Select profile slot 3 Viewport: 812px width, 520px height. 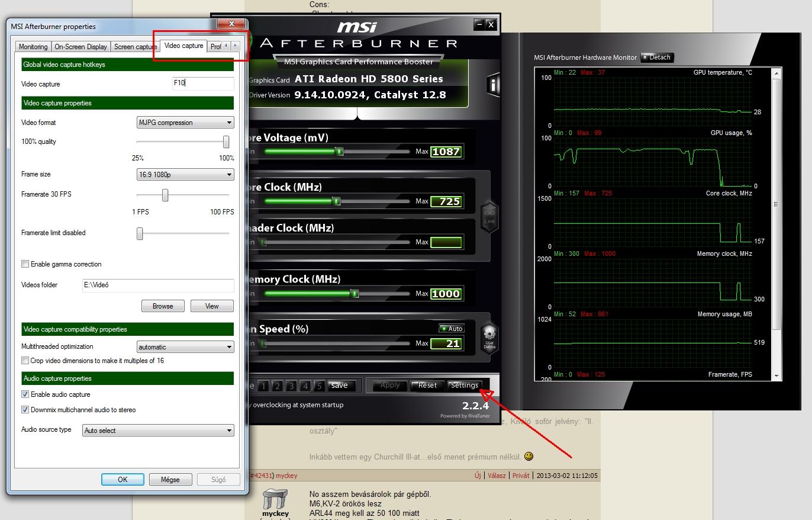(x=291, y=386)
